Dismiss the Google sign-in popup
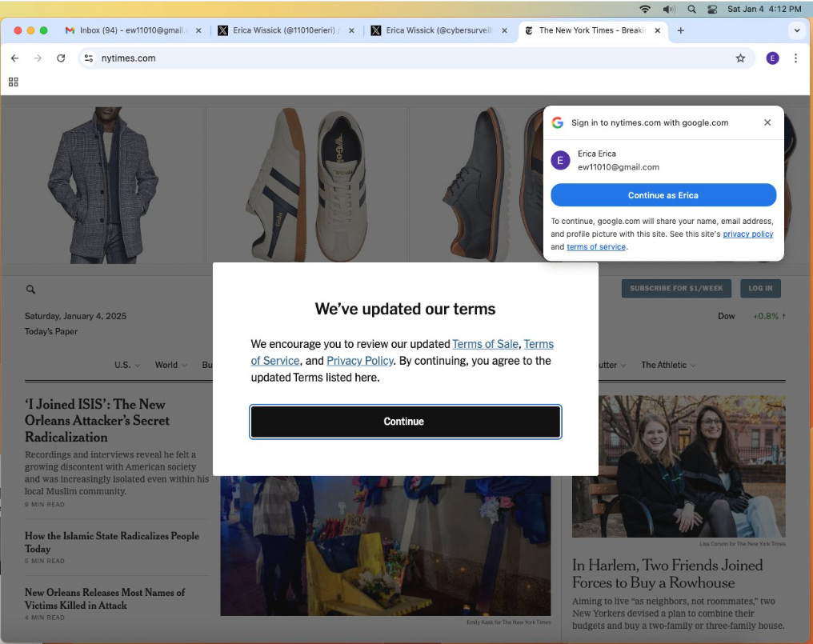Screen dimensions: 813x644 (x=767, y=122)
